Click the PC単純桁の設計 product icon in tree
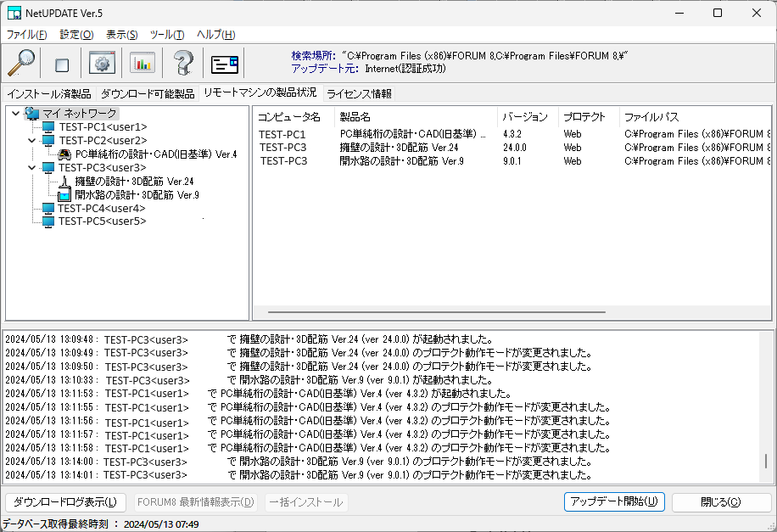The height and width of the screenshot is (532, 777). (x=64, y=154)
